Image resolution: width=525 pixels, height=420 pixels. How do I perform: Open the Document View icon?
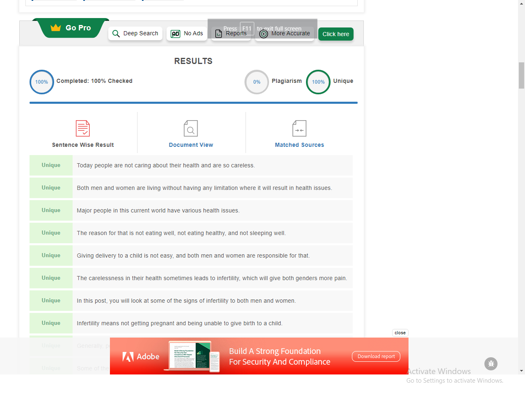(x=191, y=128)
